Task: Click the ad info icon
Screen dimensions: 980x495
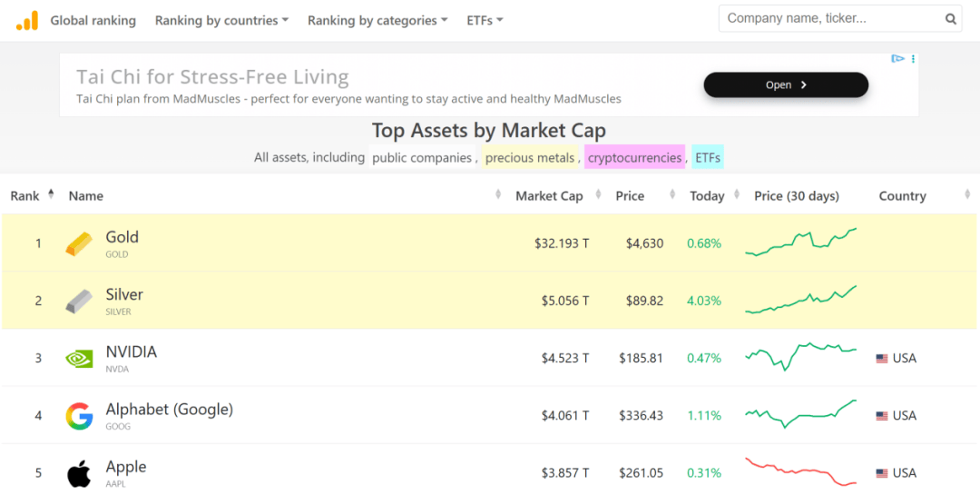Action: click(x=898, y=59)
